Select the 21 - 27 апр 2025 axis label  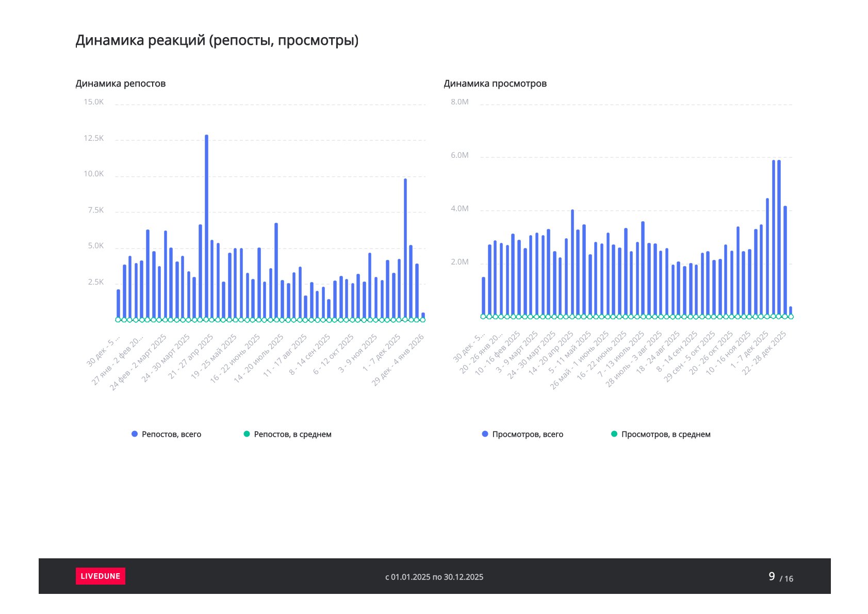coord(192,356)
